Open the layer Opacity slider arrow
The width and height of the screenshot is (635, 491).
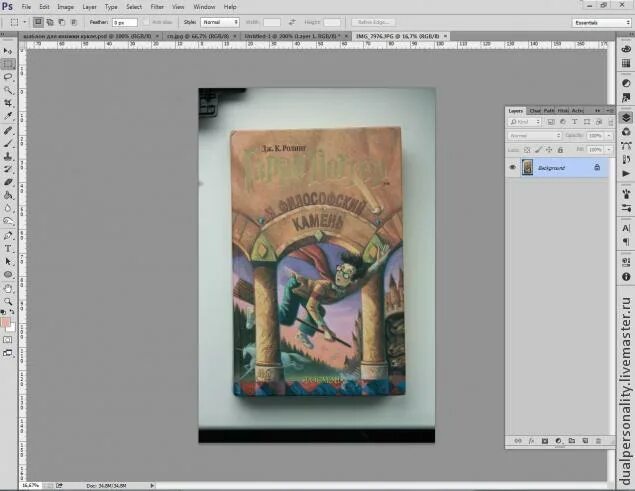[609, 136]
